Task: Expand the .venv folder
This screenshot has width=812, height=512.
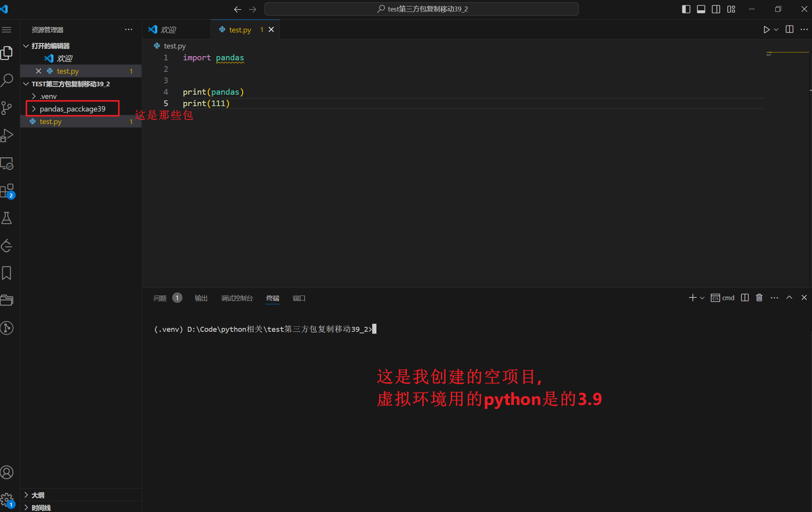Action: [81, 96]
